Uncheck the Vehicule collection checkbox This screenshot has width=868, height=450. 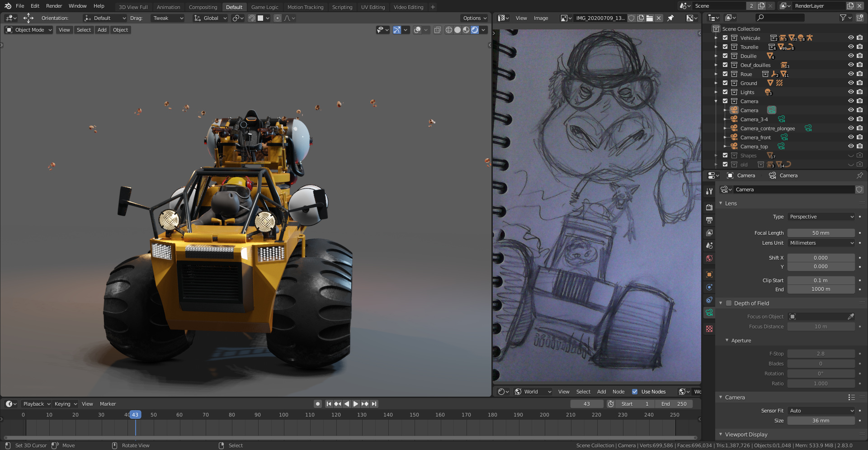coord(725,38)
